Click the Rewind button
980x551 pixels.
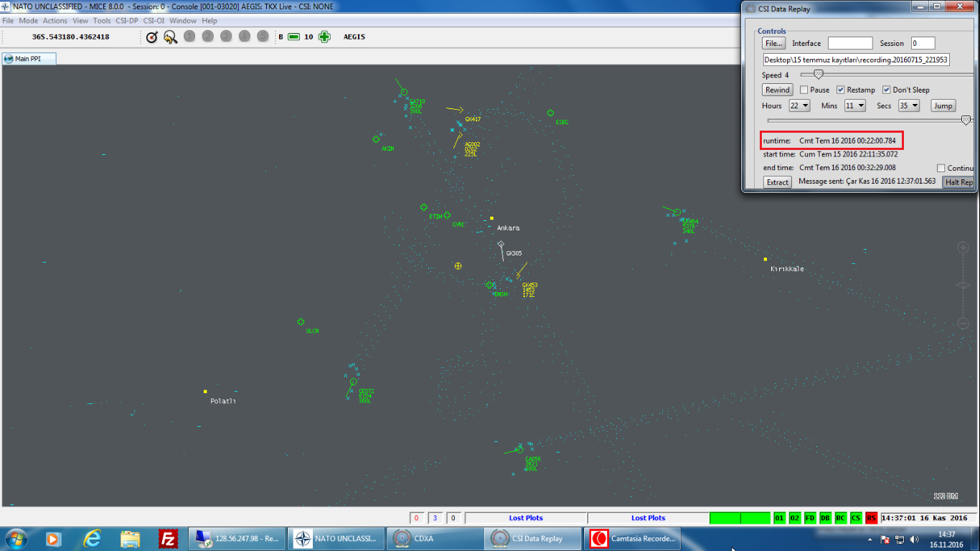click(x=778, y=90)
